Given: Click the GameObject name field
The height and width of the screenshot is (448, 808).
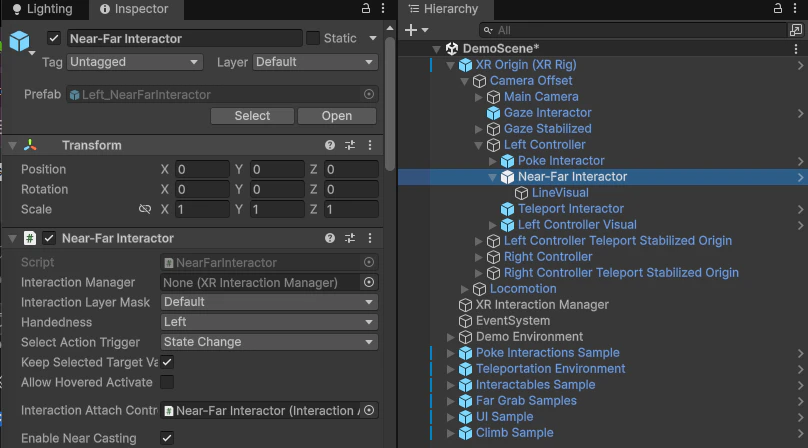Looking at the screenshot, I should point(184,39).
